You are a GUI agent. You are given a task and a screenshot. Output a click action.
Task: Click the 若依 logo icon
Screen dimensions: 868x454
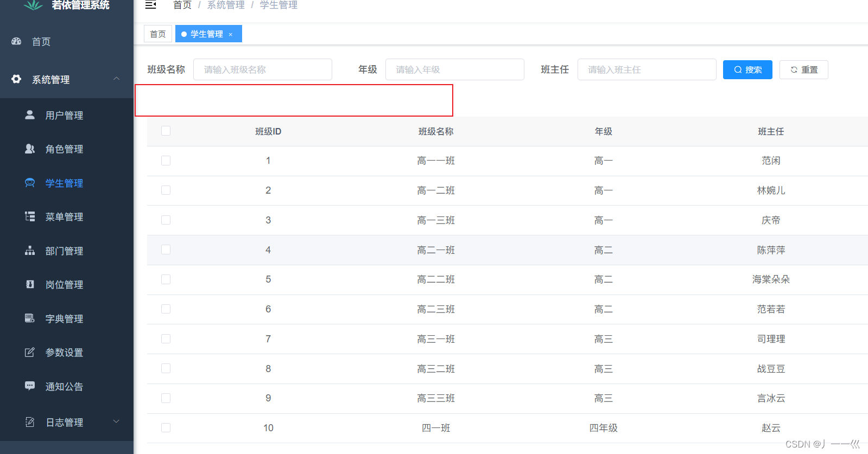point(33,5)
